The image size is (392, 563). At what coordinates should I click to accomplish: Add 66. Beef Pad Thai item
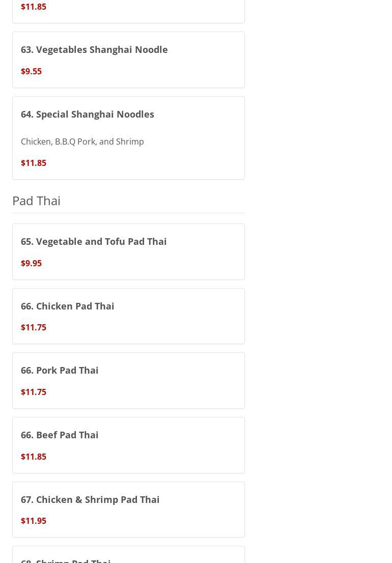click(x=60, y=435)
